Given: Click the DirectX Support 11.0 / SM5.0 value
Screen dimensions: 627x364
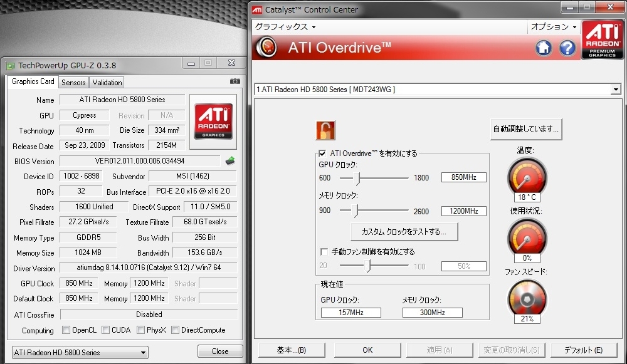Looking at the screenshot, I should click(x=210, y=207).
